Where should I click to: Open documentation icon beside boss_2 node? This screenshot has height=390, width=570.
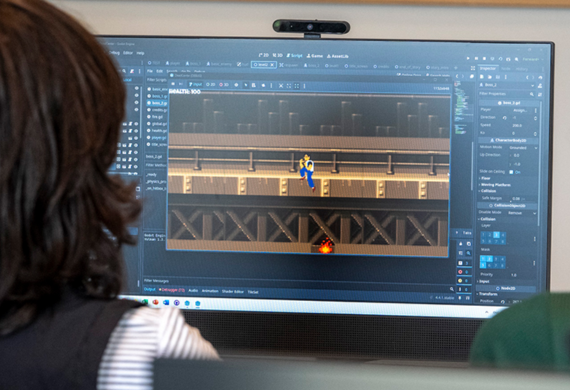pos(540,86)
